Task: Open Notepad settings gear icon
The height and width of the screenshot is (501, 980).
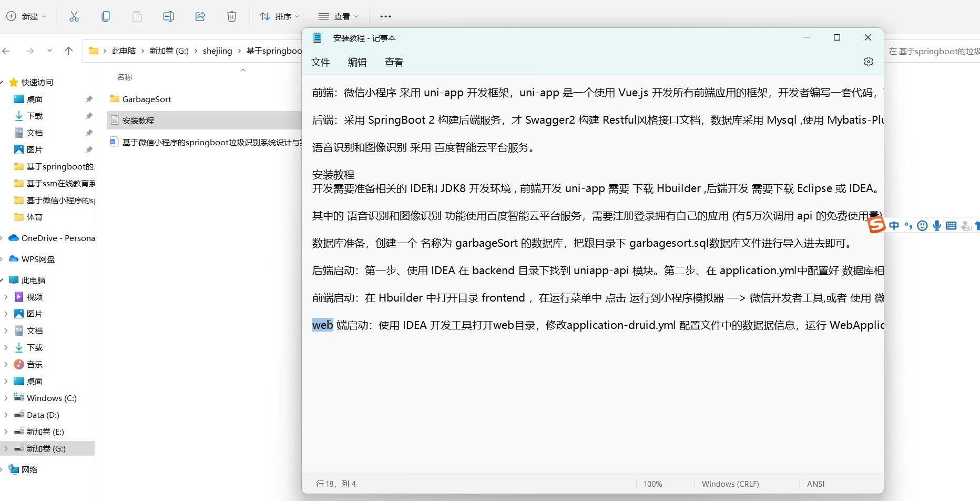Action: click(x=869, y=62)
